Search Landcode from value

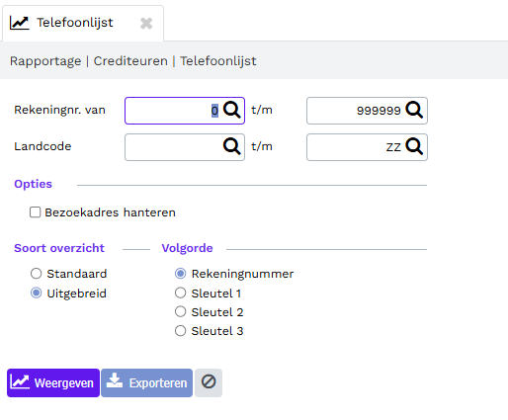click(x=232, y=146)
